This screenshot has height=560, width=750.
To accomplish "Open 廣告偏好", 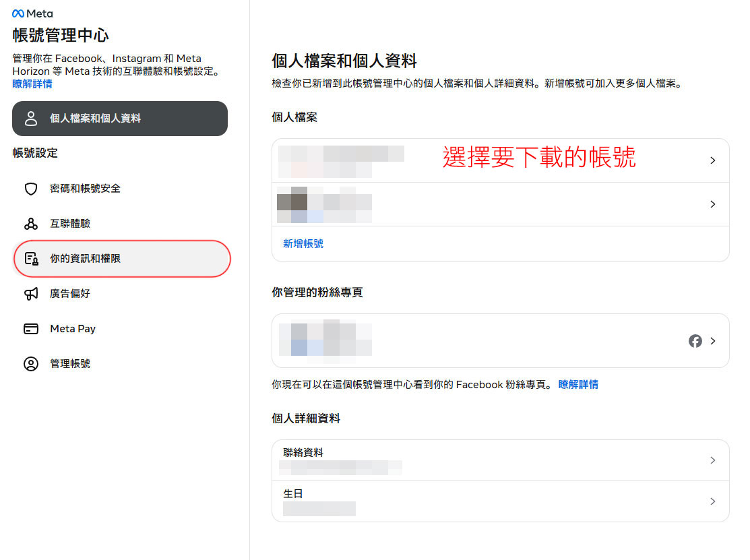I will coord(119,293).
